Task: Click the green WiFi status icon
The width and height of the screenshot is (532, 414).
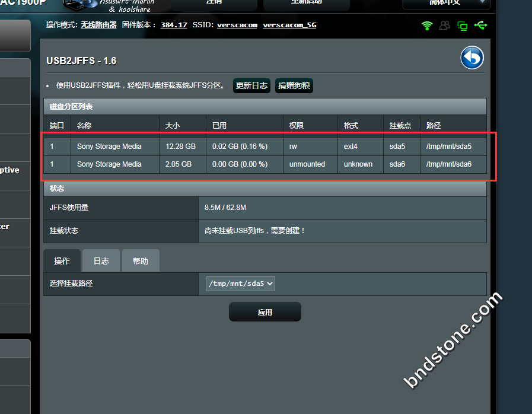Action: [427, 26]
